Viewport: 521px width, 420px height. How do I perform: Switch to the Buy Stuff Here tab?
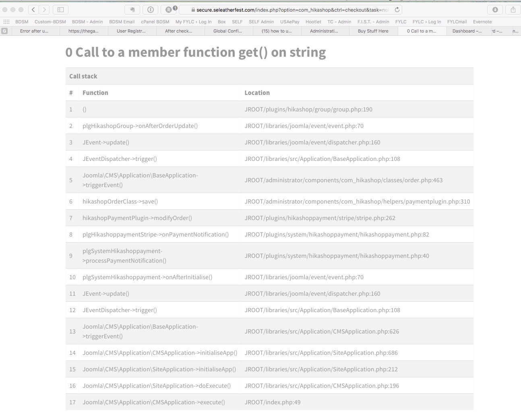click(373, 31)
